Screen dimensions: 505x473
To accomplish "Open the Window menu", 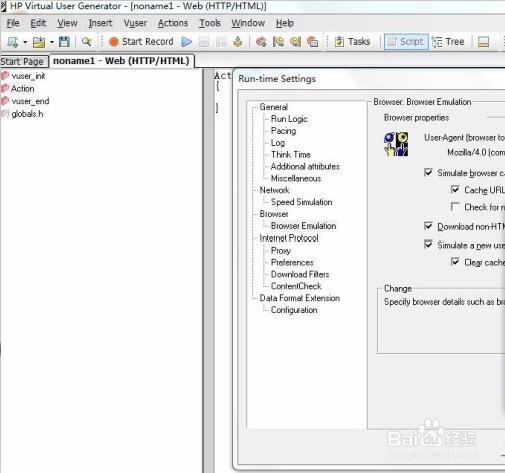I will coord(248,23).
